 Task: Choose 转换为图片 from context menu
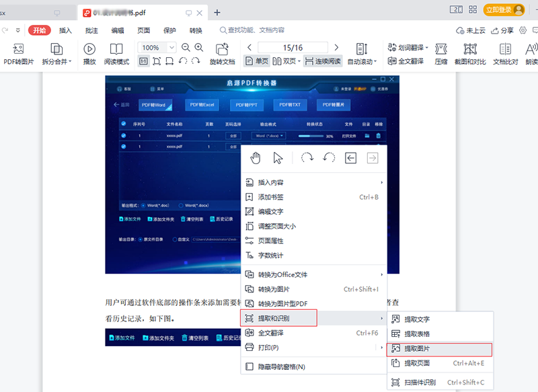click(314, 289)
